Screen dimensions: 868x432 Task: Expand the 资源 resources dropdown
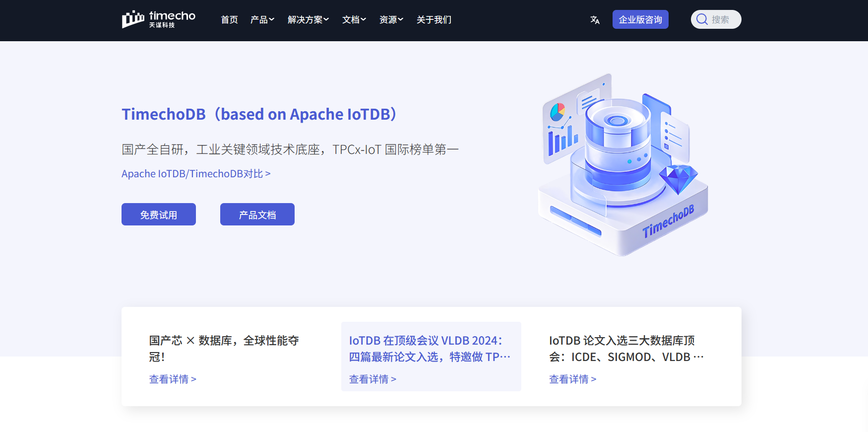tap(391, 20)
